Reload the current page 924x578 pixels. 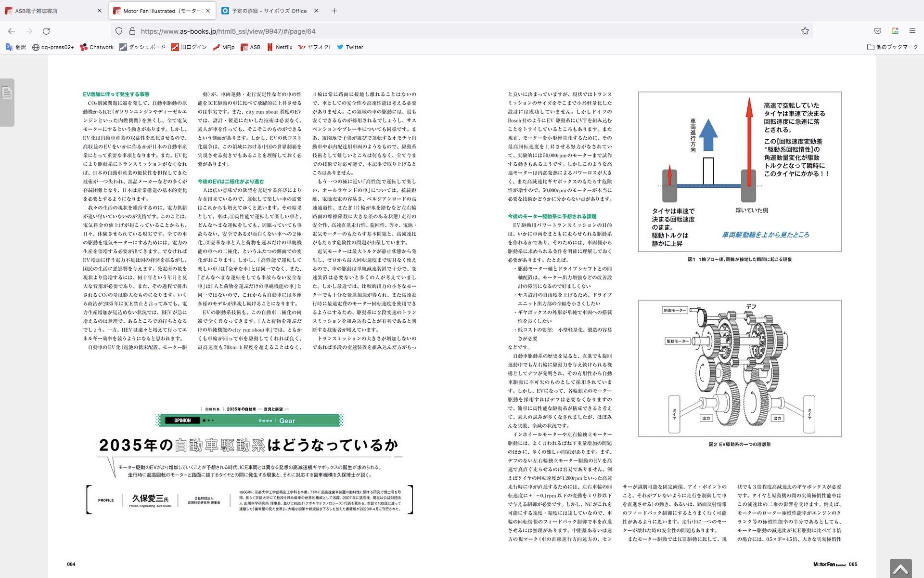46,31
